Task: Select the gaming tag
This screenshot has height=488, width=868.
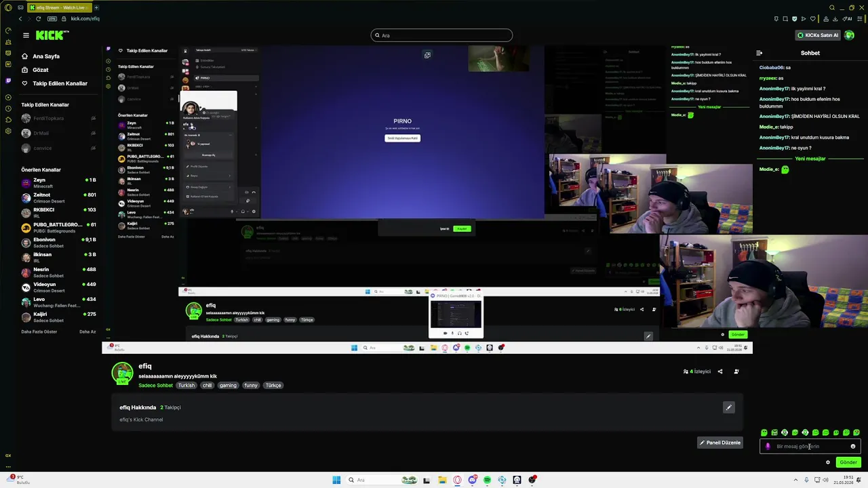Action: point(228,386)
